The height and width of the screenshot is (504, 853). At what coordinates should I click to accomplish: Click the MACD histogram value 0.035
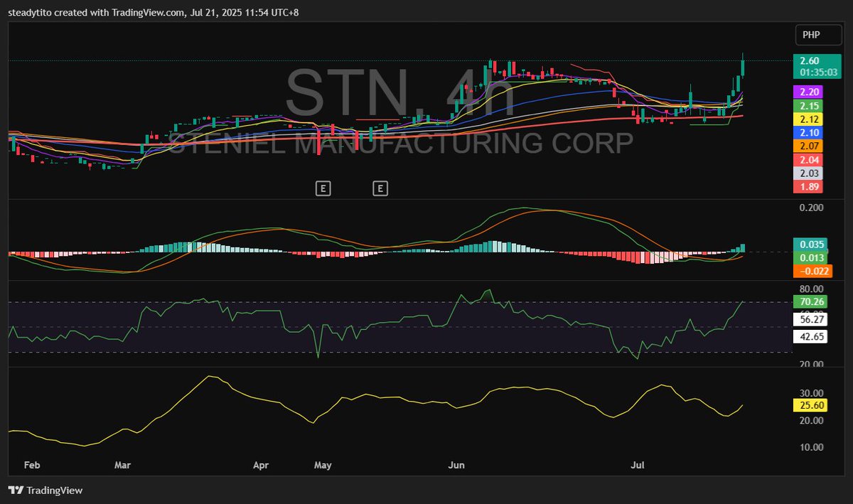click(811, 244)
